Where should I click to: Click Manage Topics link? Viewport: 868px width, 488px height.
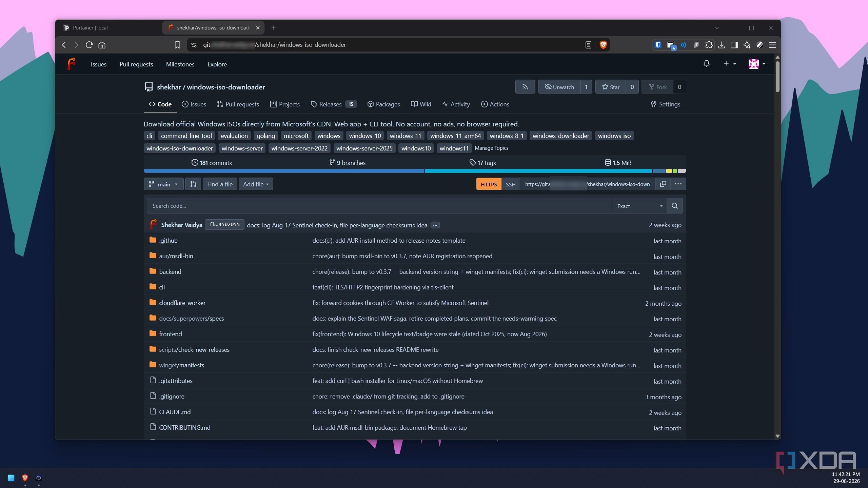491,148
